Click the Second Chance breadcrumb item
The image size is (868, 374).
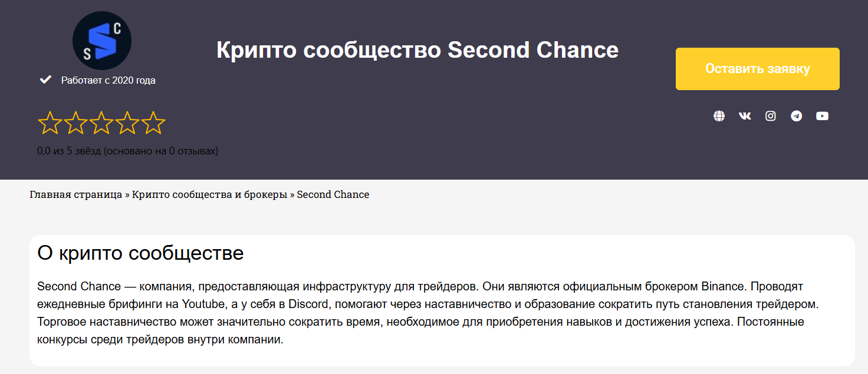(333, 194)
